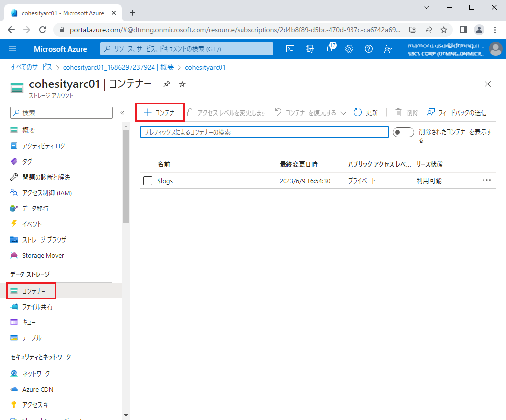The height and width of the screenshot is (420, 506).
Task: Open cohesityarc01 breadcrumb link
Action: [205, 67]
